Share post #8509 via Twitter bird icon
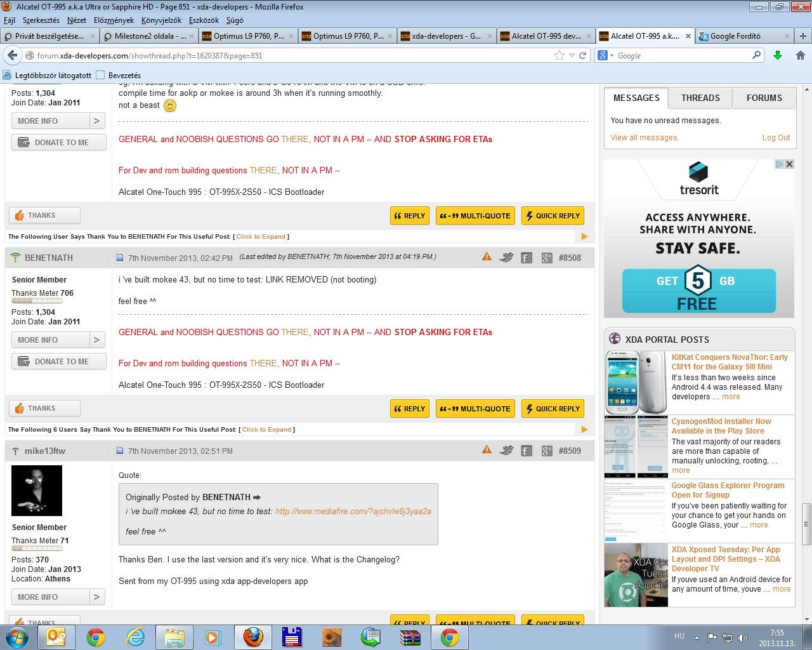The height and width of the screenshot is (650, 812). [506, 450]
